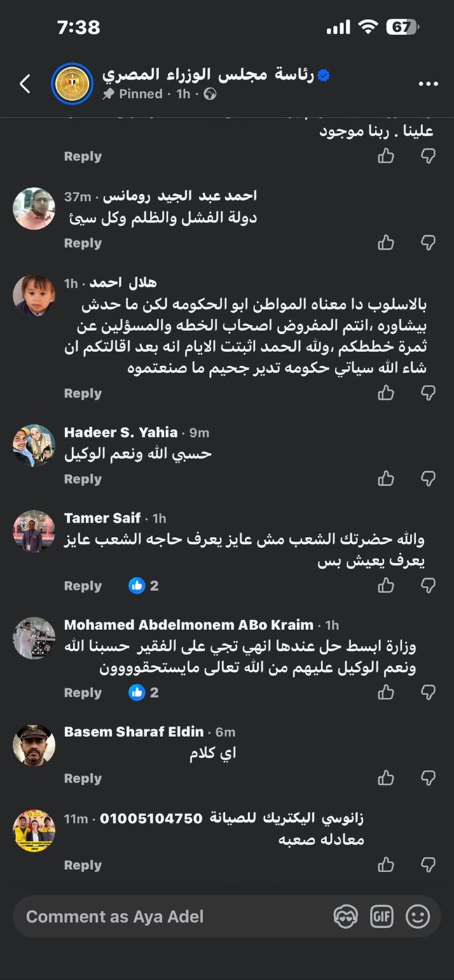The image size is (454, 980).
Task: Tap the globe public-audience icon in header
Action: coord(209,94)
